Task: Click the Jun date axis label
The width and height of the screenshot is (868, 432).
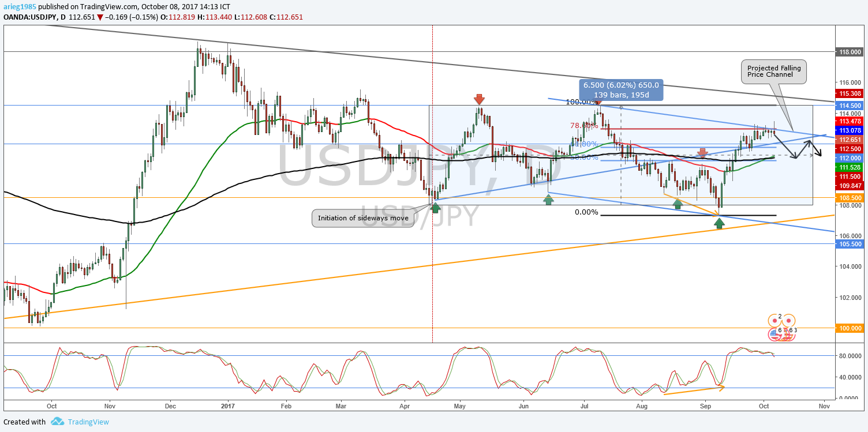Action: pos(523,406)
